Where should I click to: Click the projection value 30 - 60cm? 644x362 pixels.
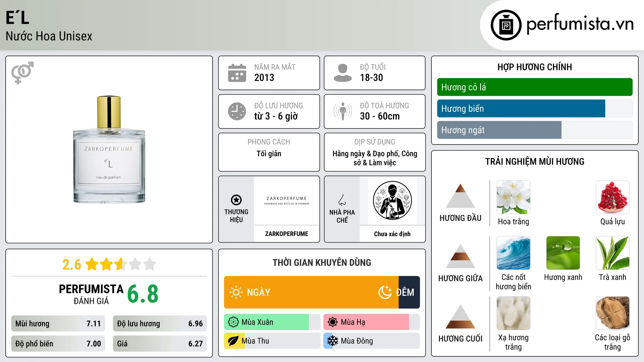tap(380, 116)
